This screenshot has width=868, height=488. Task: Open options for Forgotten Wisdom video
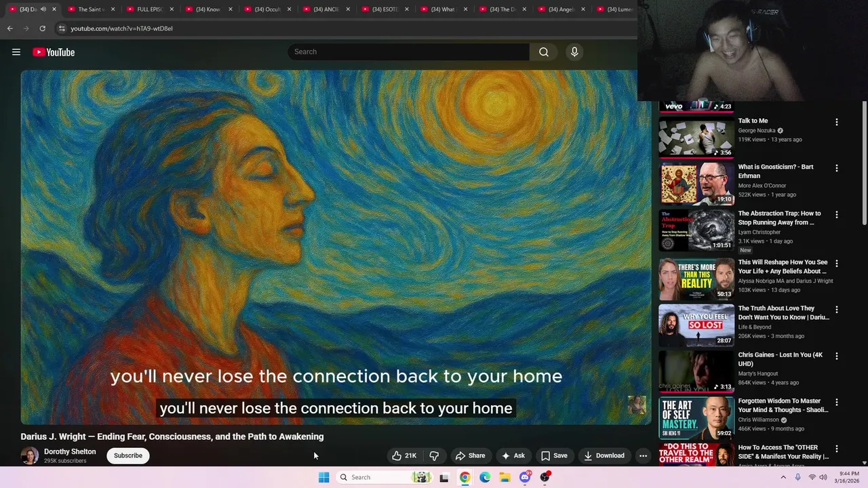pyautogui.click(x=836, y=402)
